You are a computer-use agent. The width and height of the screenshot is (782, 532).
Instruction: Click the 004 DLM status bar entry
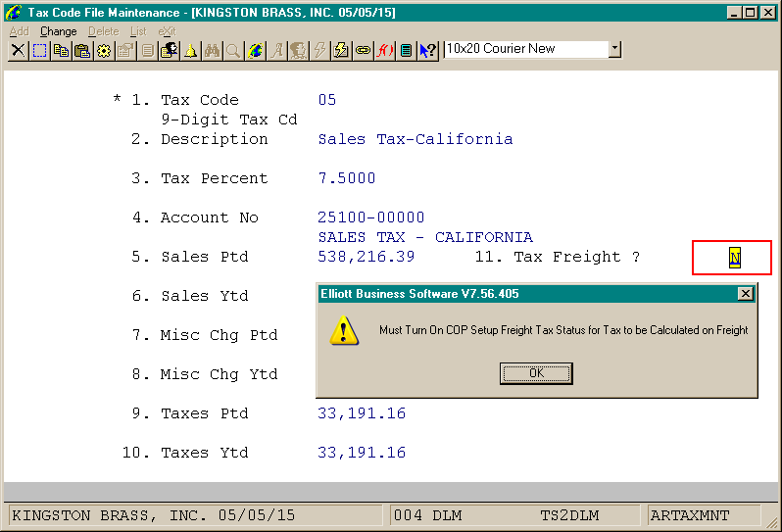coord(427,515)
